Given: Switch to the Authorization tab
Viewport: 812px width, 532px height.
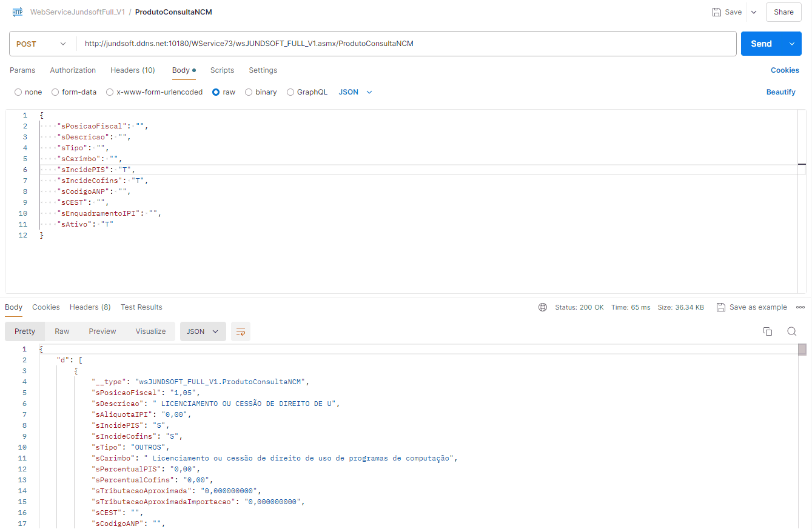Looking at the screenshot, I should coord(73,70).
